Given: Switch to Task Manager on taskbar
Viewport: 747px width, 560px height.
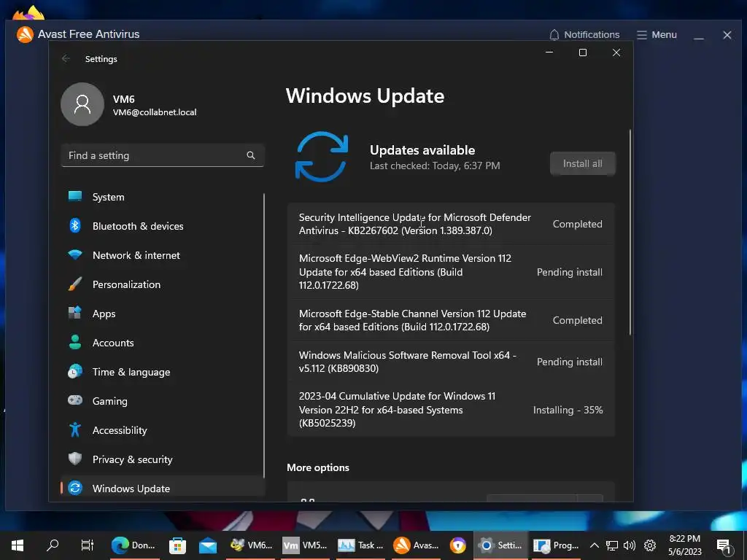Looking at the screenshot, I should 360,545.
